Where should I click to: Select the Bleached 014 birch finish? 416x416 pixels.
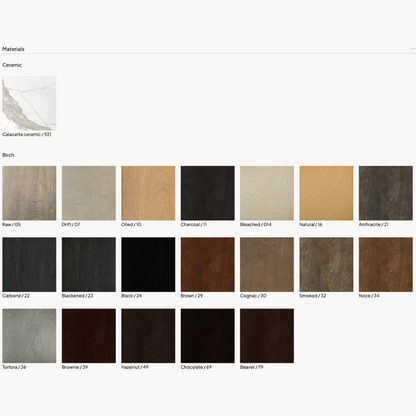point(267,193)
